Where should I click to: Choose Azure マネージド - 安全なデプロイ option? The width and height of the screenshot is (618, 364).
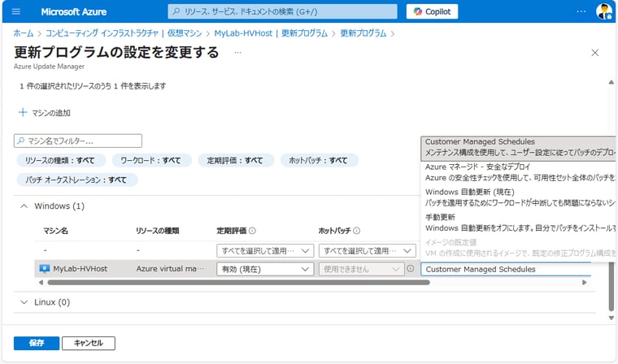518,172
